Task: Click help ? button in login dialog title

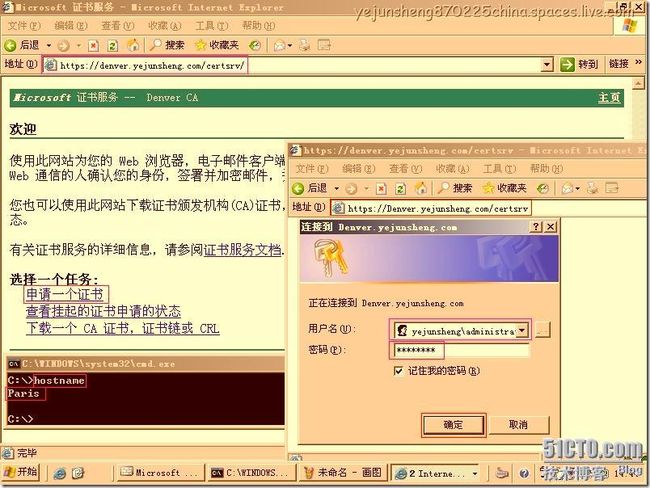Action: (x=536, y=226)
